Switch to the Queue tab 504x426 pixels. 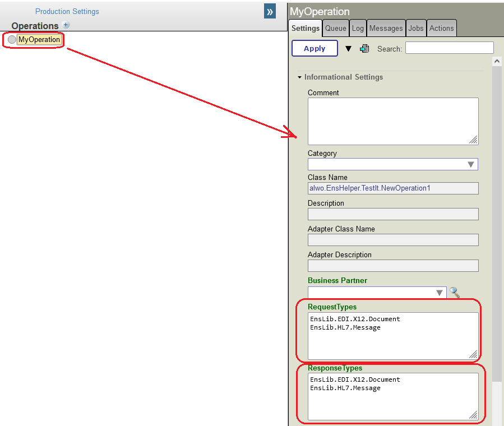(336, 28)
